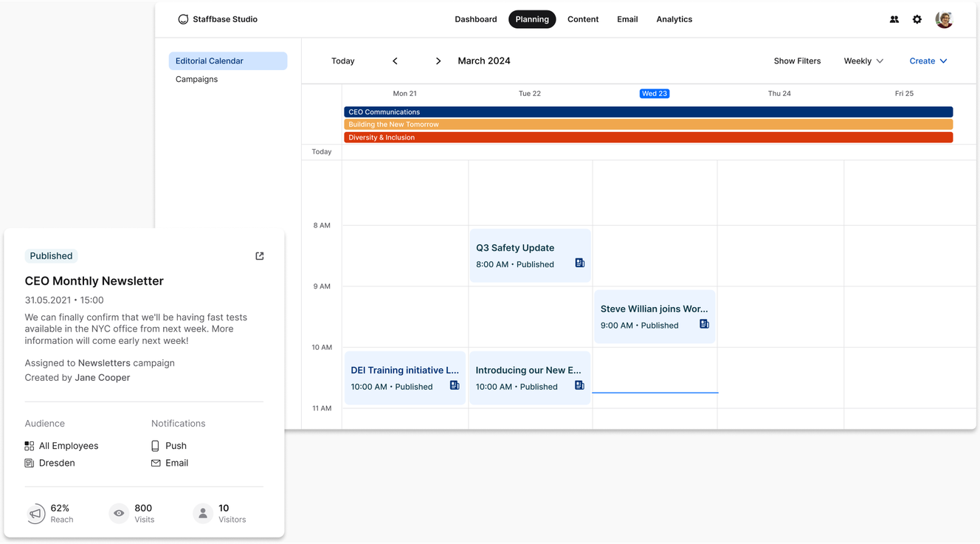Open the user management people icon
This screenshot has height=544, width=980.
(x=894, y=19)
